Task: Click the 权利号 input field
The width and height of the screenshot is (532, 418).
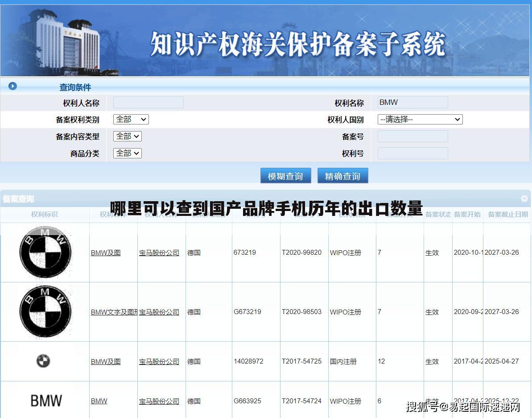Action: click(x=412, y=153)
